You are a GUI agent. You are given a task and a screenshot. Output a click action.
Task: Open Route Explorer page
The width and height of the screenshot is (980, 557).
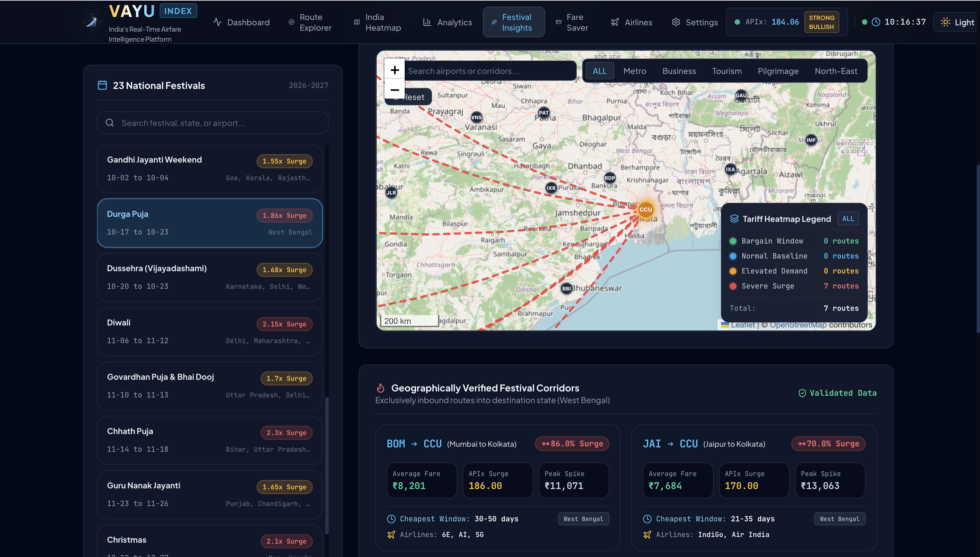pyautogui.click(x=310, y=22)
